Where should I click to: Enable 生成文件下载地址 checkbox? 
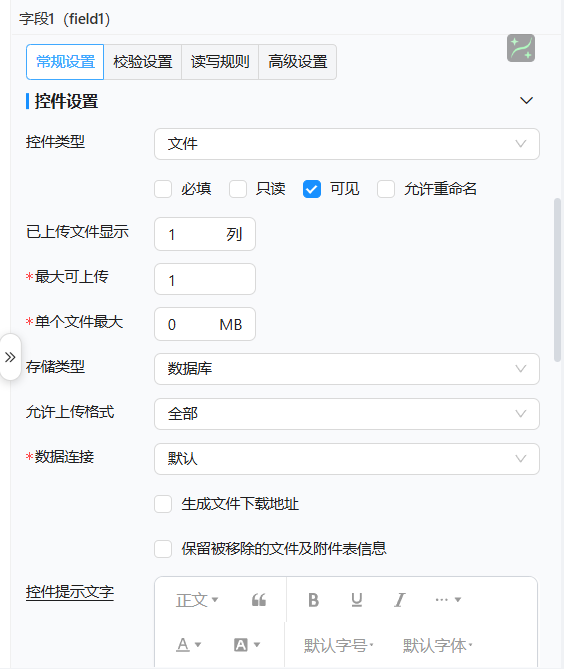(163, 504)
